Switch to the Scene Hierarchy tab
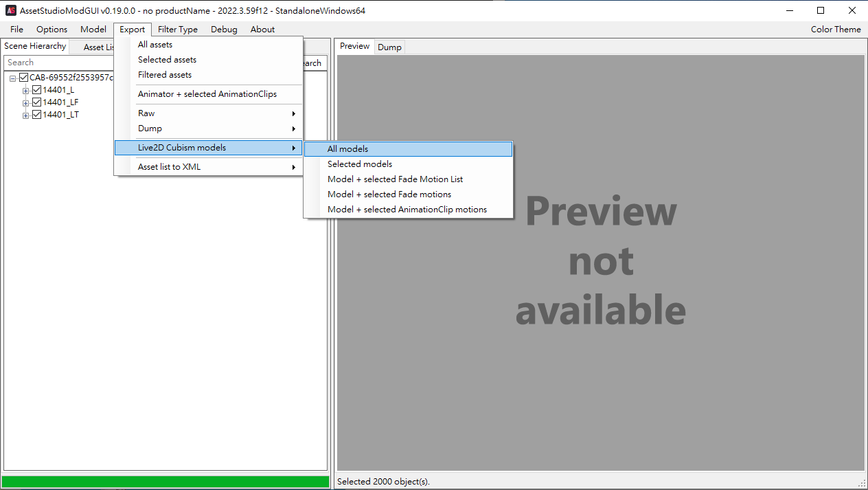This screenshot has width=868, height=490. [x=35, y=46]
